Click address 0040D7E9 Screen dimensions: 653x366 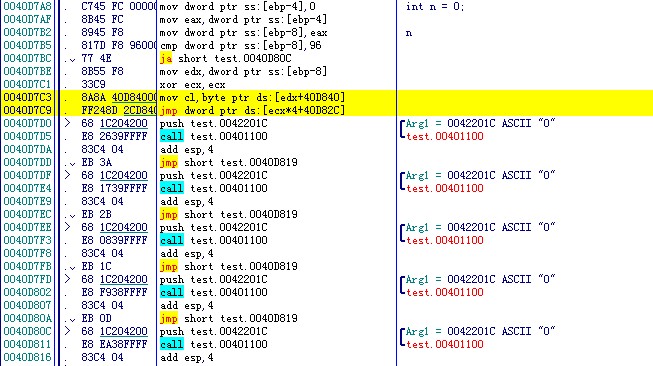click(27, 202)
